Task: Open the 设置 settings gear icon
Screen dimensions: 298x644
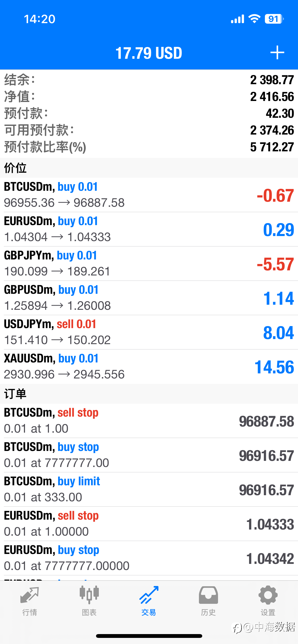Action: (x=268, y=595)
